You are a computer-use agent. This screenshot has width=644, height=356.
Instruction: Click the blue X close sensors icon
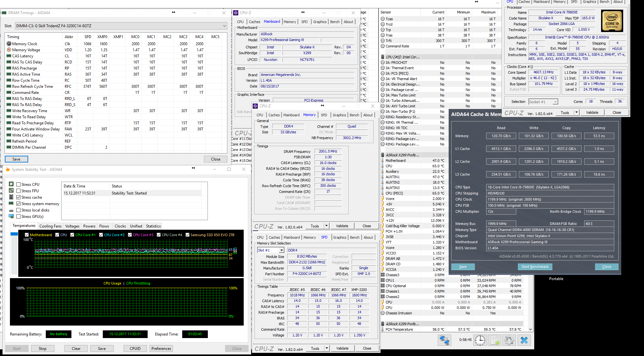(x=524, y=340)
